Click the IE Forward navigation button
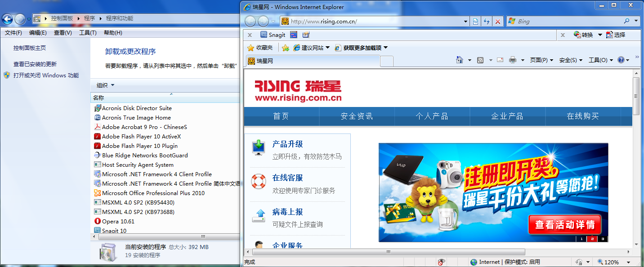 (263, 21)
